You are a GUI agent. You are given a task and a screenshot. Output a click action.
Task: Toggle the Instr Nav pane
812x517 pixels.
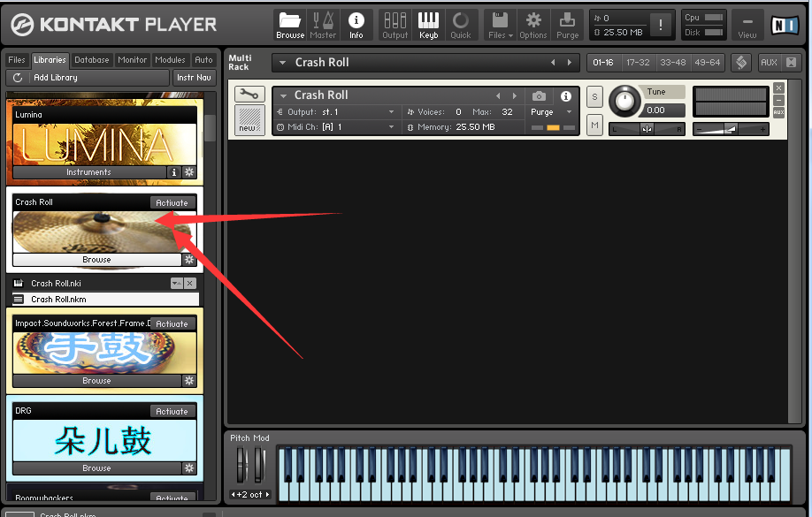[x=195, y=78]
